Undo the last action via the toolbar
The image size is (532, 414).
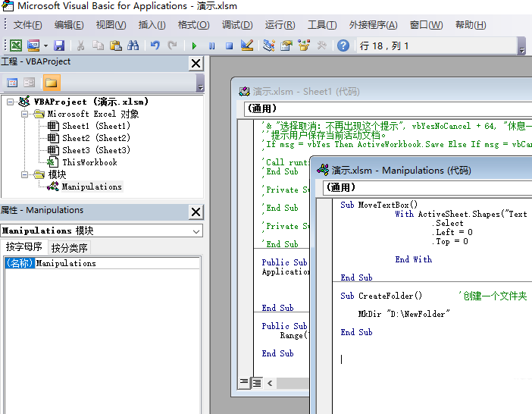click(x=155, y=45)
